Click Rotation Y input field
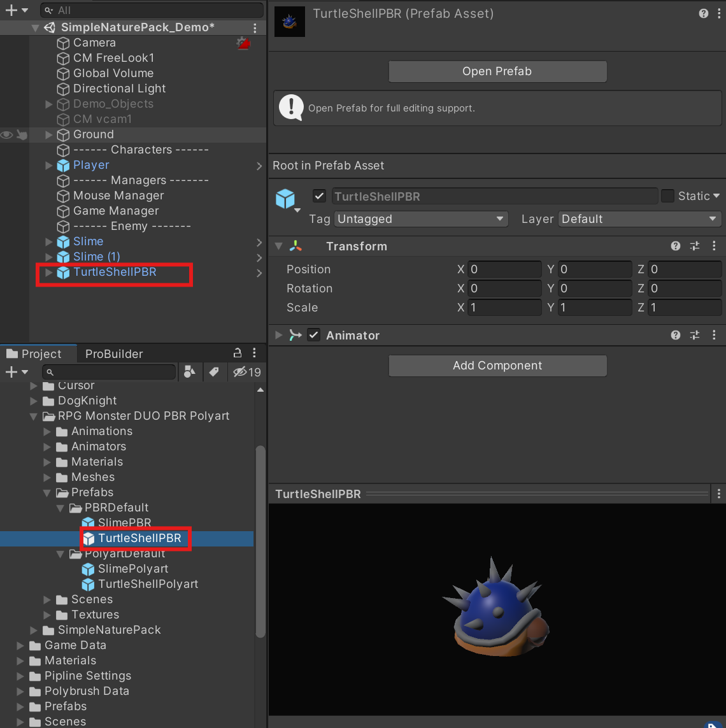The image size is (726, 728). point(595,289)
